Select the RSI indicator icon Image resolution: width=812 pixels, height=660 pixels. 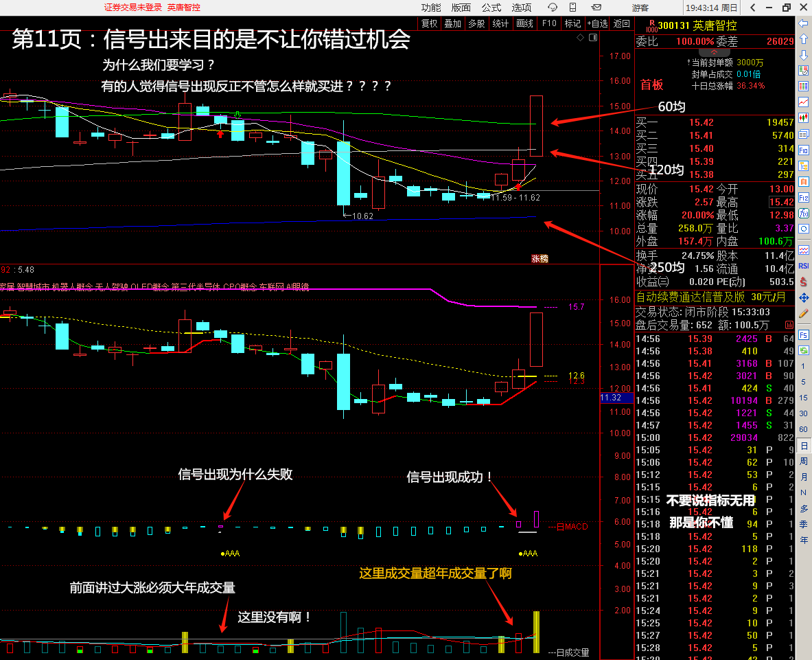[x=803, y=266]
